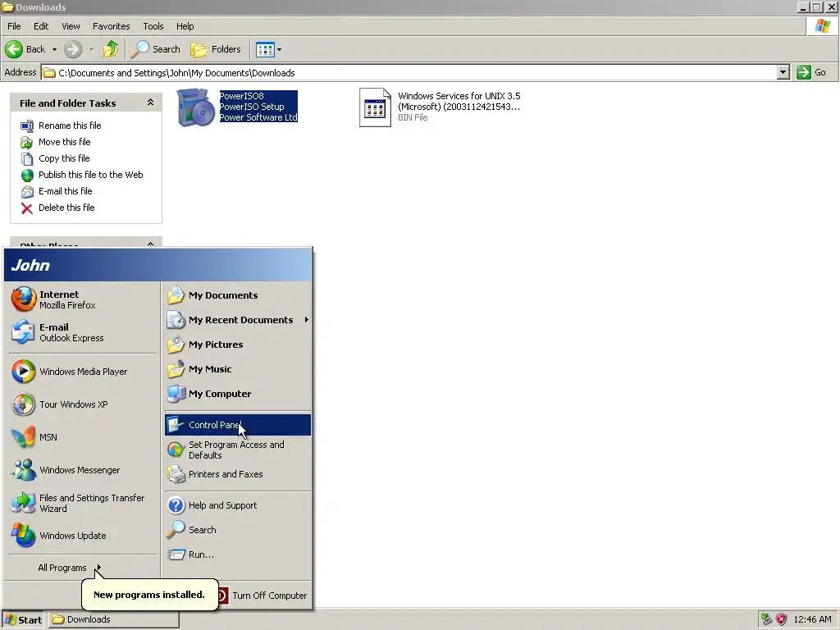Image resolution: width=840 pixels, height=630 pixels.
Task: Open Windows Update
Action: click(83, 536)
